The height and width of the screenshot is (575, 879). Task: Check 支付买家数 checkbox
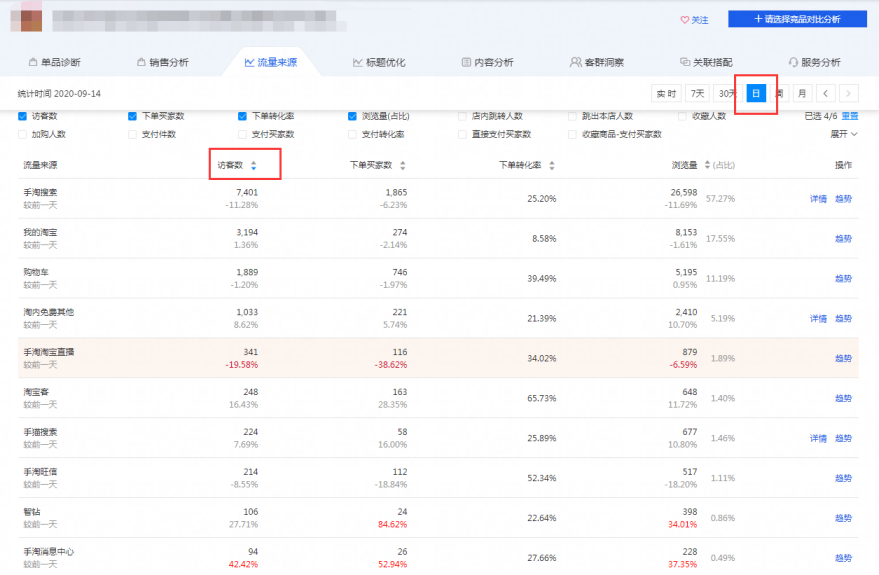click(x=242, y=135)
